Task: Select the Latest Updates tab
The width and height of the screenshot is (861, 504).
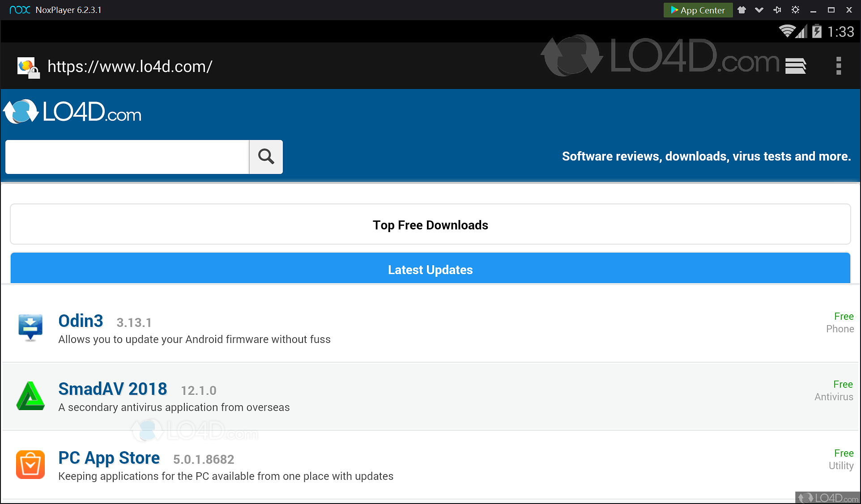Action: pos(430,270)
